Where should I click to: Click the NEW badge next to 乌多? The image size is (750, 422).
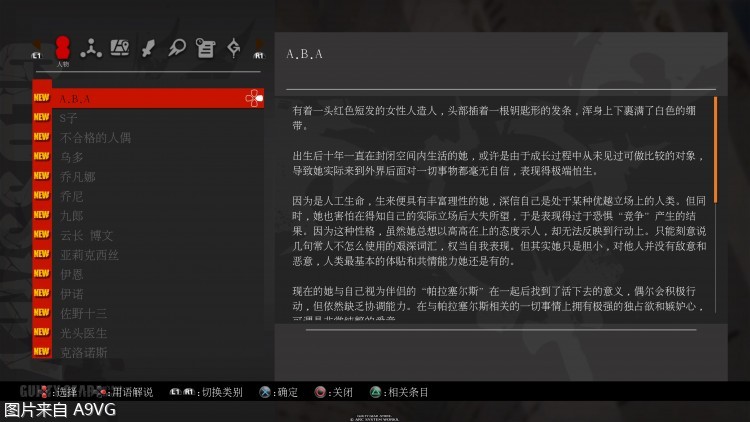pos(42,156)
